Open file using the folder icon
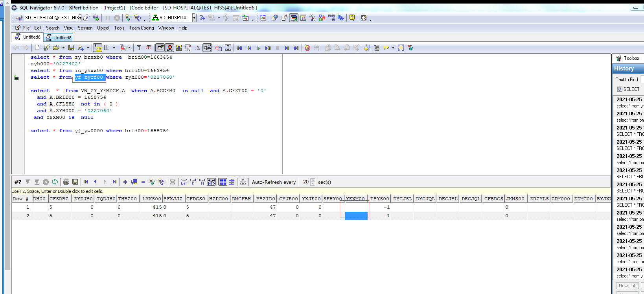 tap(56, 48)
